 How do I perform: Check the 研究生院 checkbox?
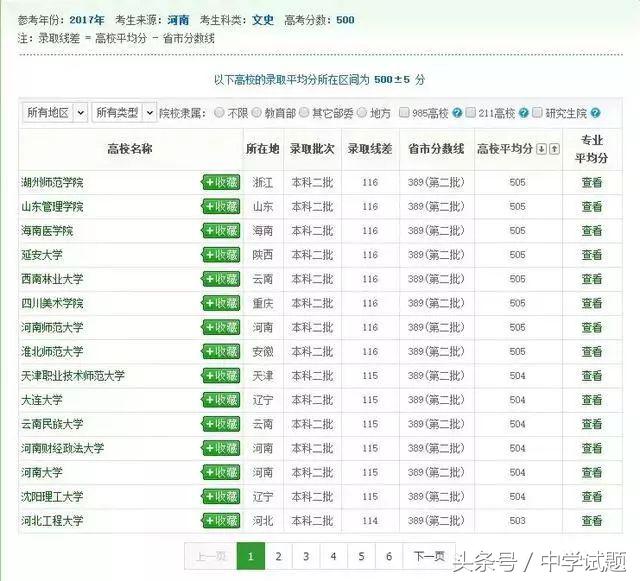pyautogui.click(x=538, y=112)
